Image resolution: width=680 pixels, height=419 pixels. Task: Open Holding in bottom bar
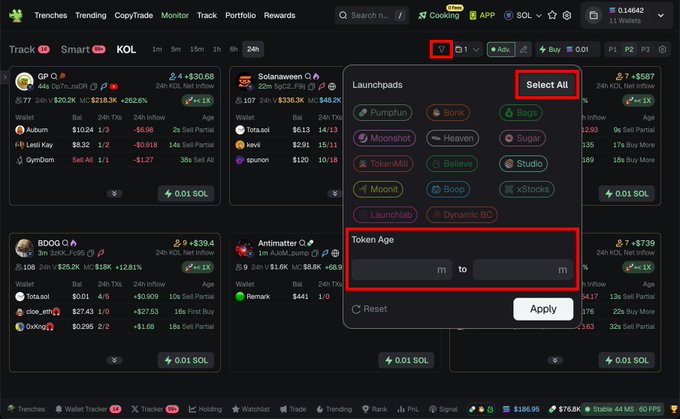(205, 409)
